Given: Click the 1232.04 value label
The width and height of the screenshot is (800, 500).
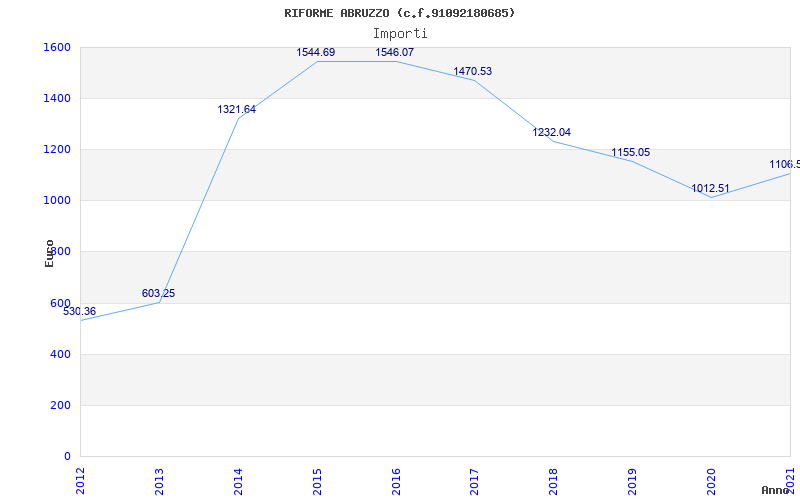Looking at the screenshot, I should (552, 133).
